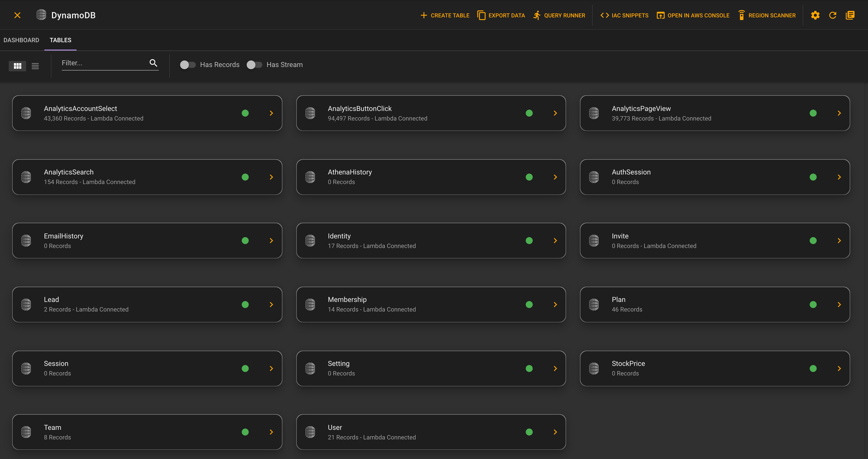Click the Invite table name
Image resolution: width=868 pixels, height=459 pixels.
(620, 236)
